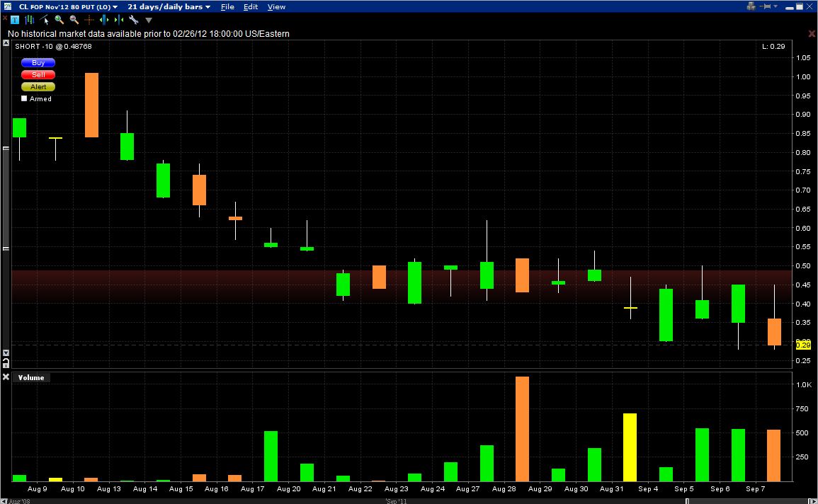The image size is (818, 504).
Task: Click the 0.50 price axis label
Action: (803, 266)
